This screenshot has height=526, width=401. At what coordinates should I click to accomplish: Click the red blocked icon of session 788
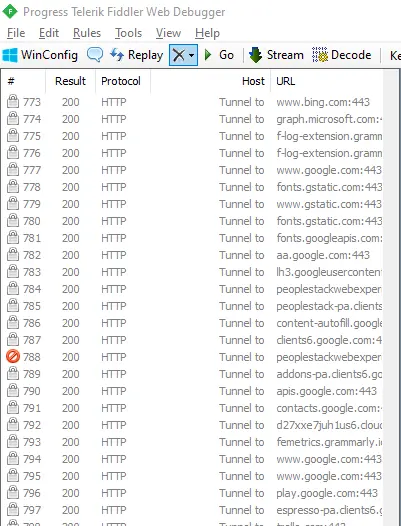(13, 357)
